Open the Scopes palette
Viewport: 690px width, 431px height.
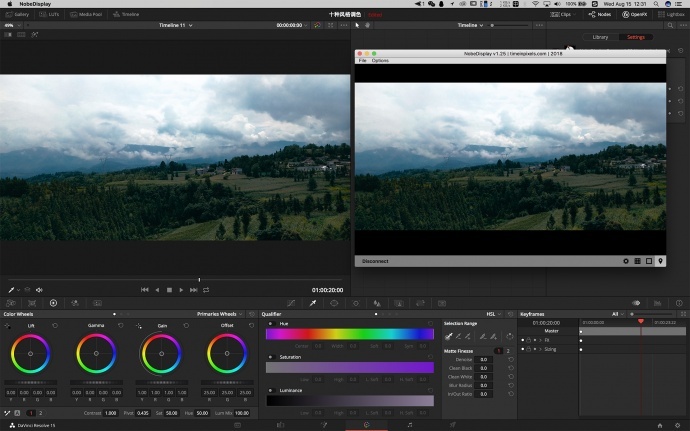(657, 303)
